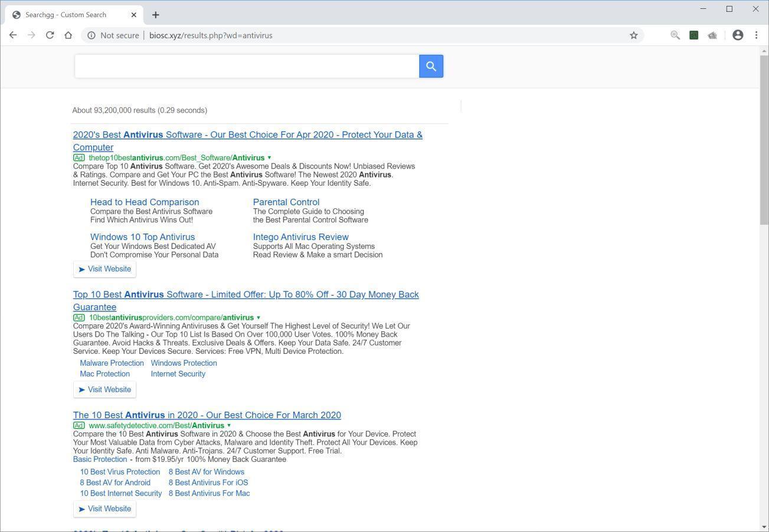Open the Top 10 Best Antivirus Software link

click(246, 301)
